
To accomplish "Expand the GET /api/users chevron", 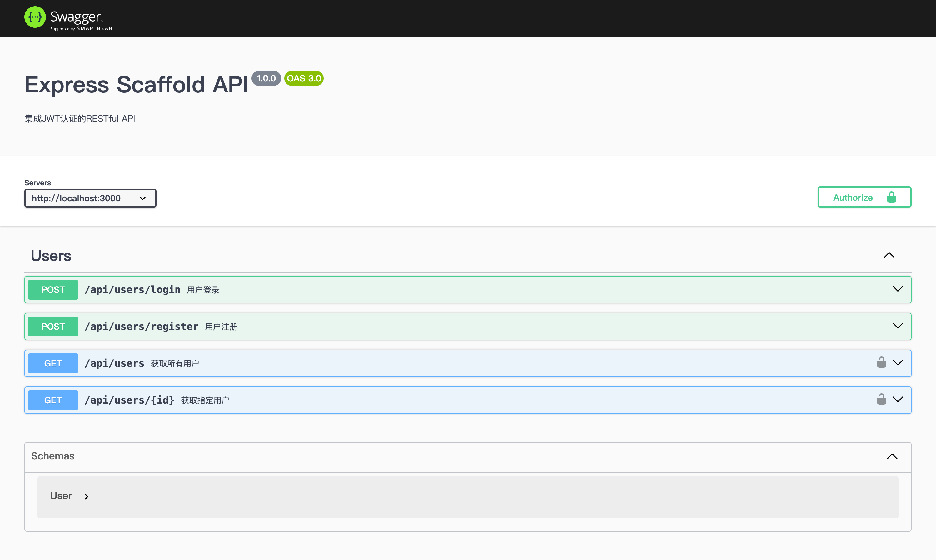I will 898,363.
